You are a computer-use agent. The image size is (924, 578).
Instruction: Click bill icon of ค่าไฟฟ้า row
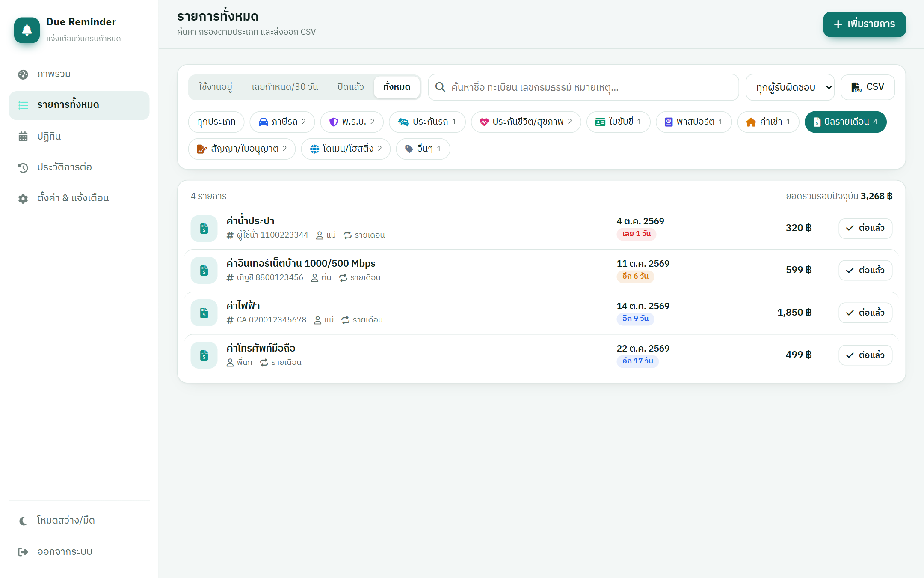pos(204,313)
